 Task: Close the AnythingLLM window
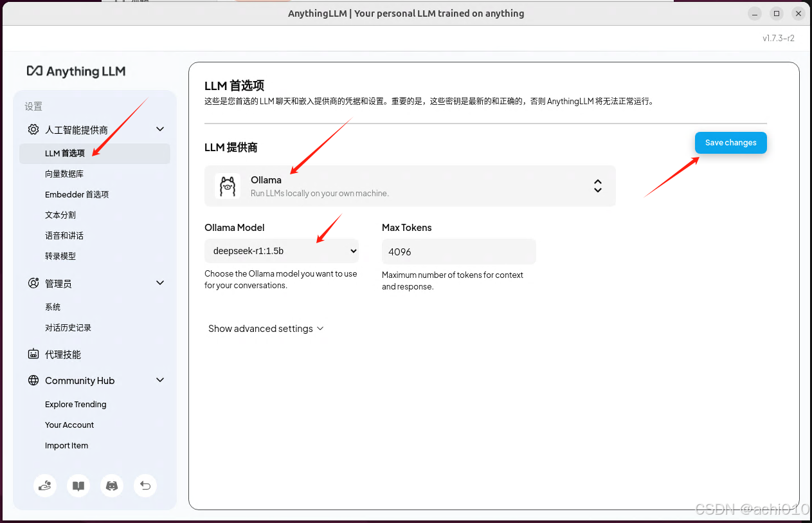(x=798, y=13)
